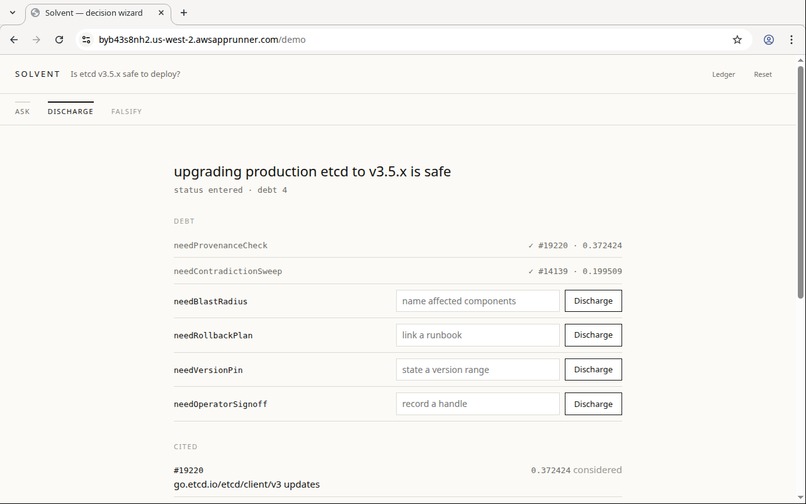Image resolution: width=806 pixels, height=504 pixels.
Task: Reload the current page
Action: (59, 40)
